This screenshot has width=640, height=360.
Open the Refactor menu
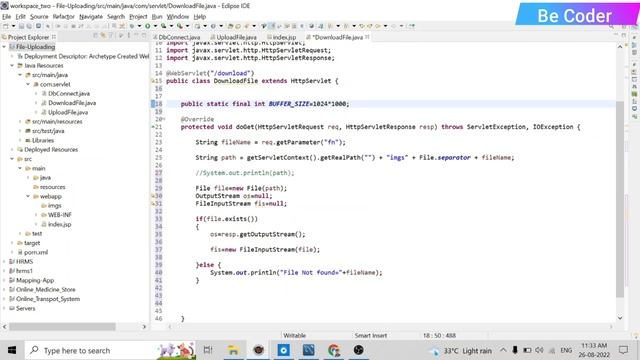point(64,16)
